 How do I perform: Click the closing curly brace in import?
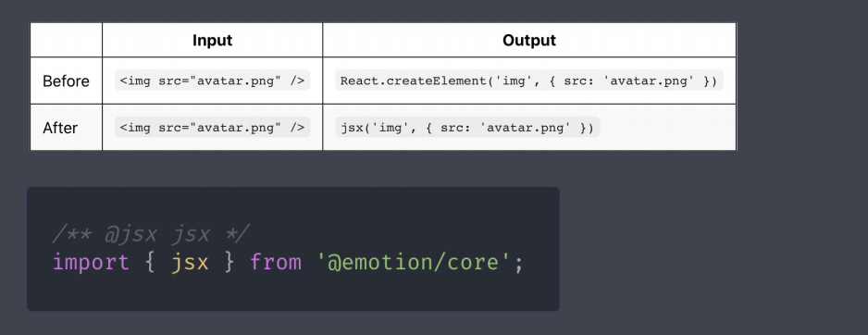pos(229,262)
